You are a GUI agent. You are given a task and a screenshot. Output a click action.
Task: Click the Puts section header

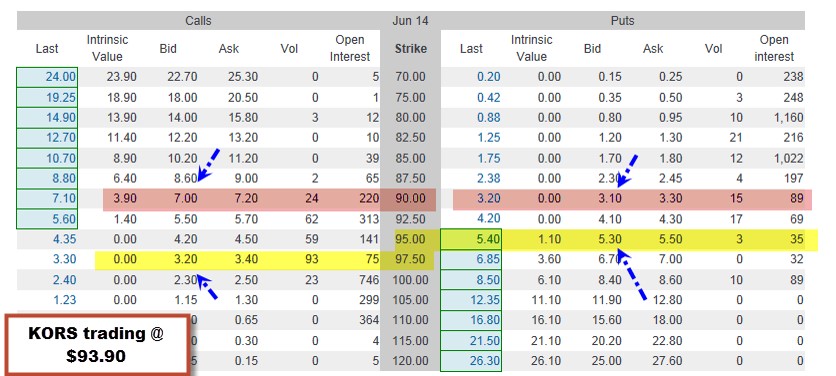click(623, 21)
